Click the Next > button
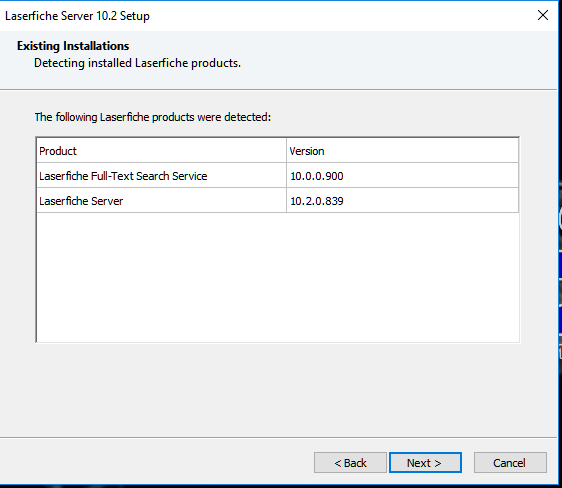Screen dimensions: 562x488 click(425, 463)
